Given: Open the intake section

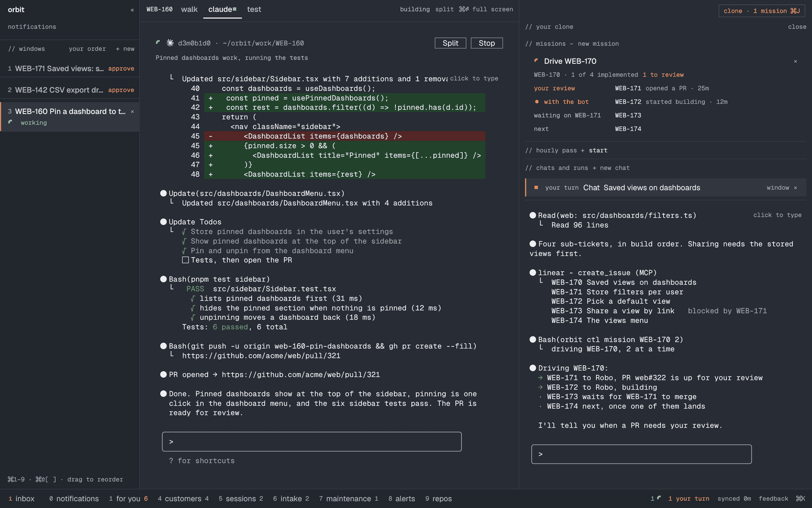Looking at the screenshot, I should pyautogui.click(x=291, y=499).
